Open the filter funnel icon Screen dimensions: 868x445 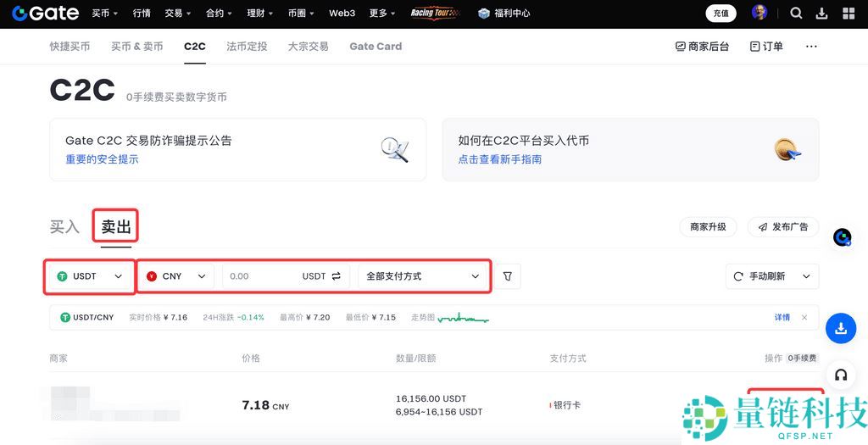(x=508, y=275)
